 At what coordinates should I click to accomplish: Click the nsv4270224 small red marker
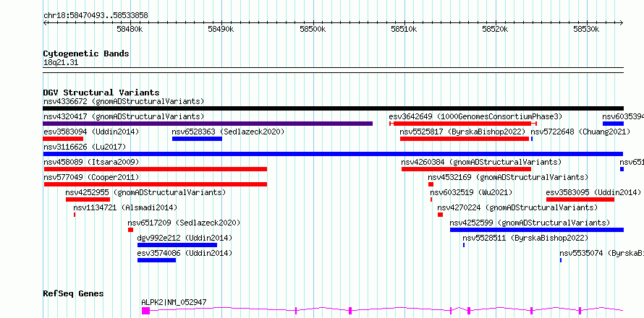(x=440, y=215)
